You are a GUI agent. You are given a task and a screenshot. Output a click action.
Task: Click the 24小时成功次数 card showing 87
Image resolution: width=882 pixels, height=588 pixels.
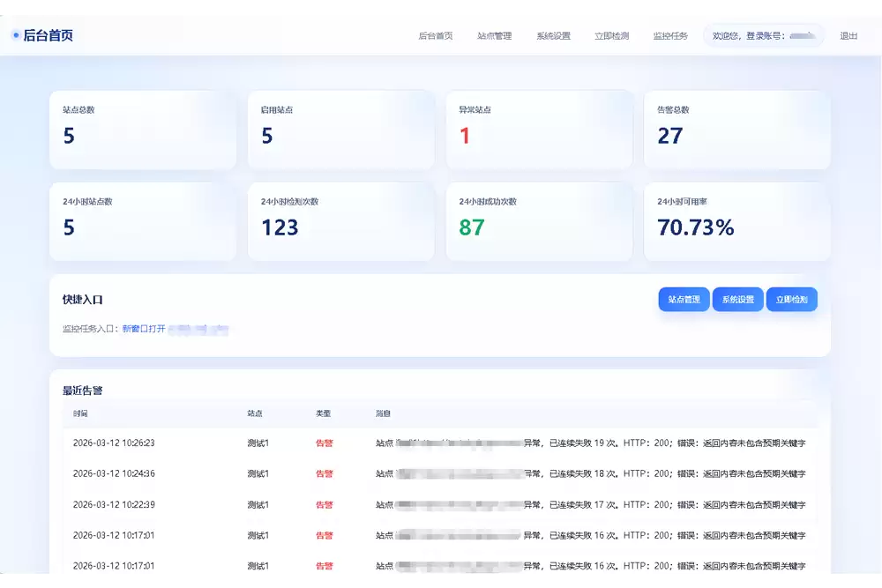pyautogui.click(x=539, y=221)
